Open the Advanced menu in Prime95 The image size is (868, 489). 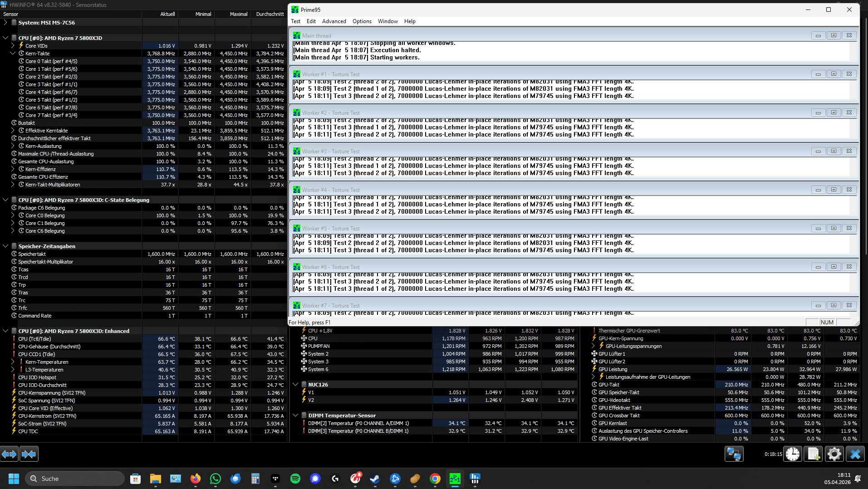point(334,21)
